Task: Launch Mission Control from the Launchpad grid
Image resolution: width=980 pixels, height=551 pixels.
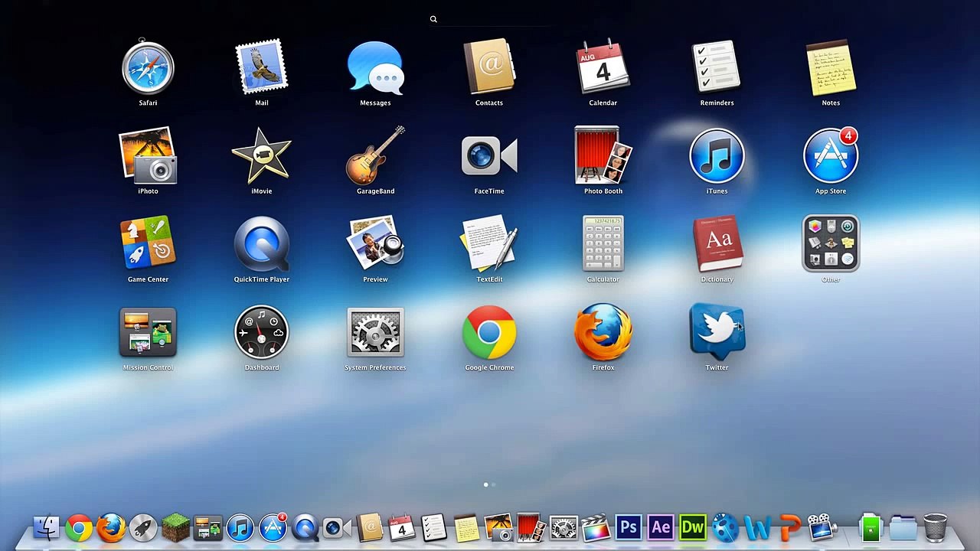Action: [x=148, y=333]
